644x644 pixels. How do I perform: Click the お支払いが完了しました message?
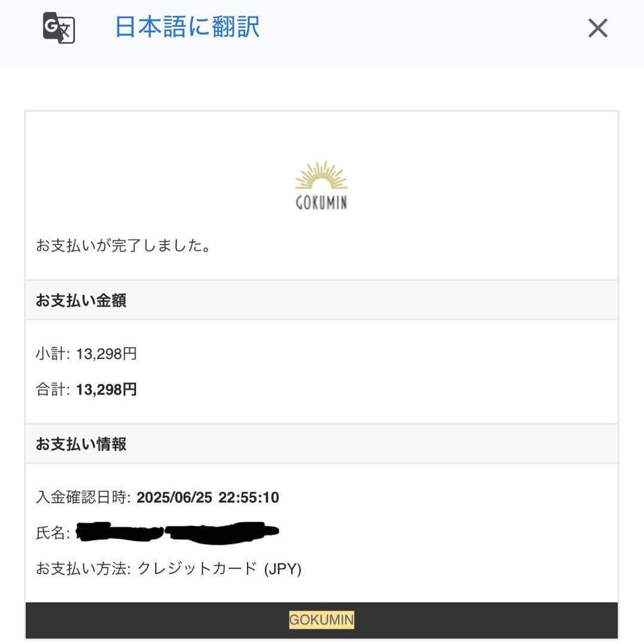[123, 246]
